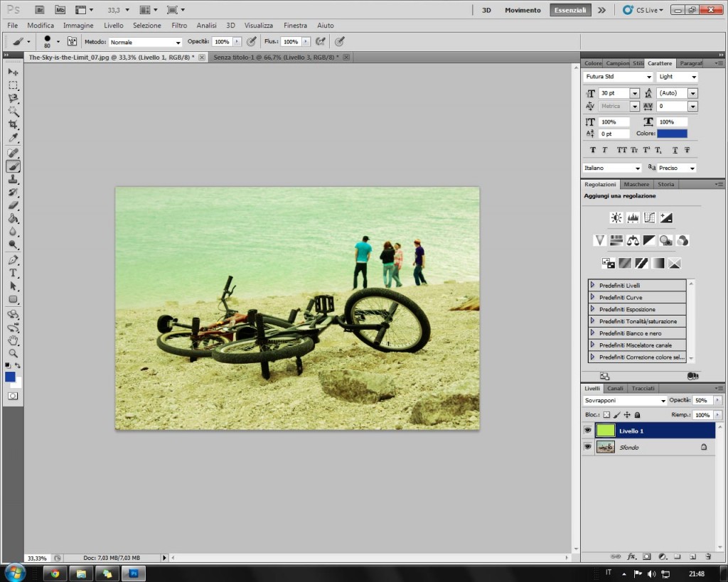Image resolution: width=728 pixels, height=582 pixels.
Task: Open the Filtro menu
Action: pos(179,26)
